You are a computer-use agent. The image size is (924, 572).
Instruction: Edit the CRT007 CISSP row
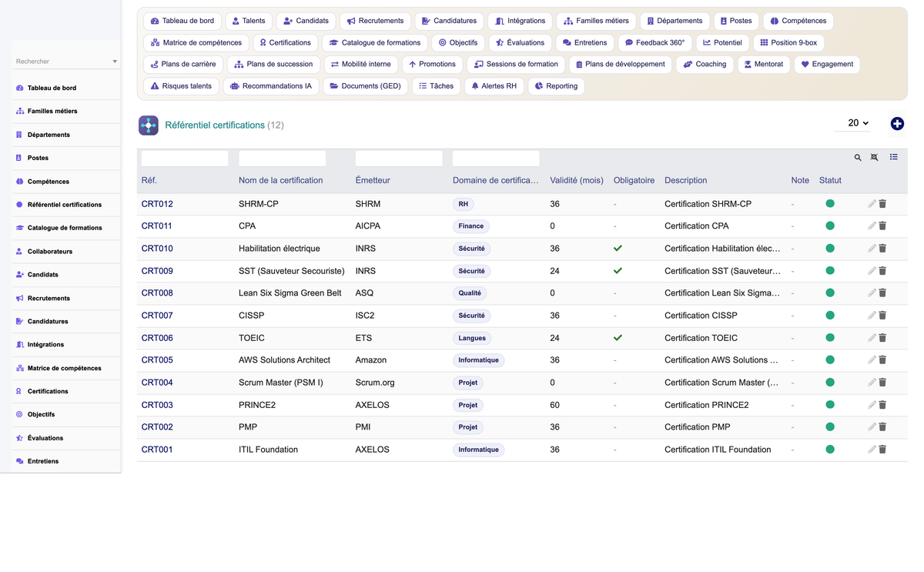(x=872, y=316)
